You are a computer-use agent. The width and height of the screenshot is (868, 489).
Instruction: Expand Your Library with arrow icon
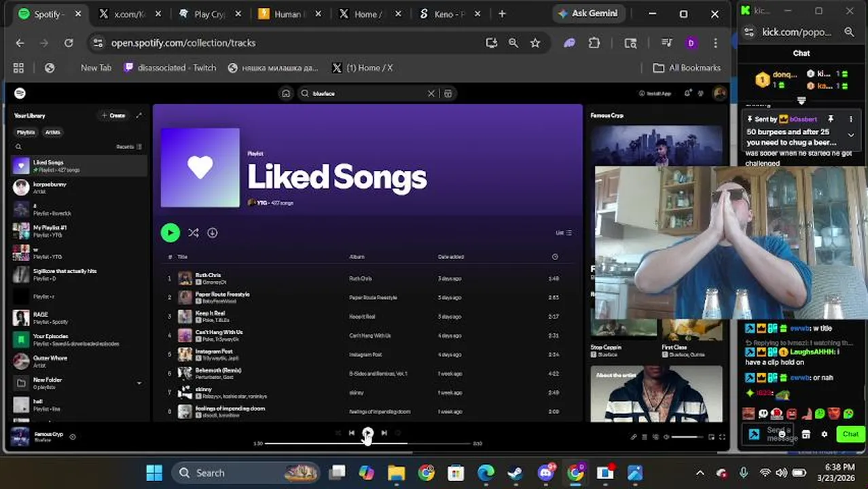pyautogui.click(x=139, y=115)
